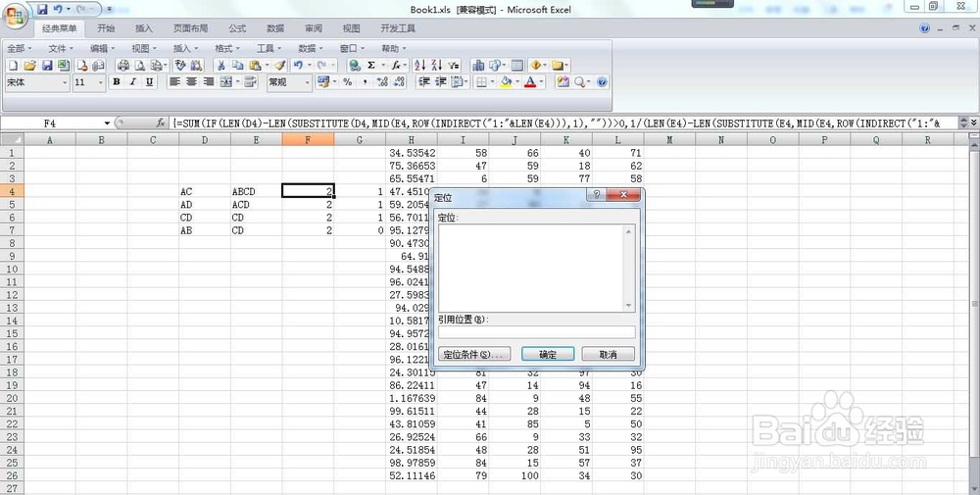Viewport: 980px width, 495px height.
Task: Click the 引用位置 input field
Action: pos(537,332)
